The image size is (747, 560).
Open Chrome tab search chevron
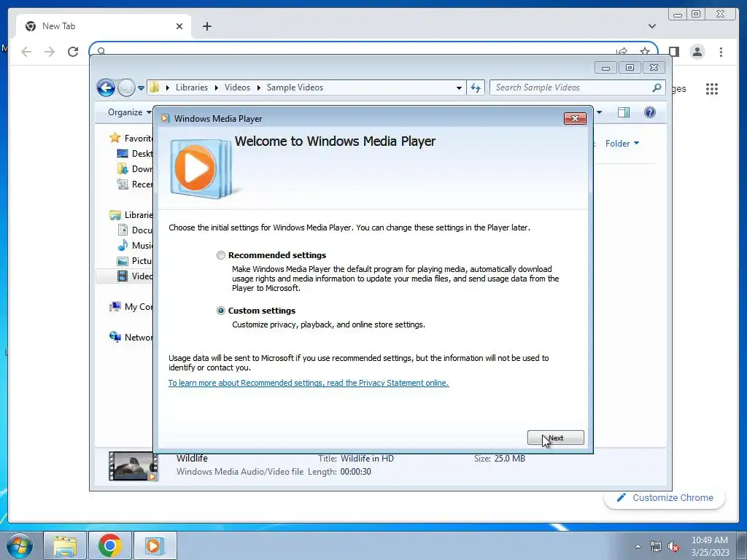651,26
